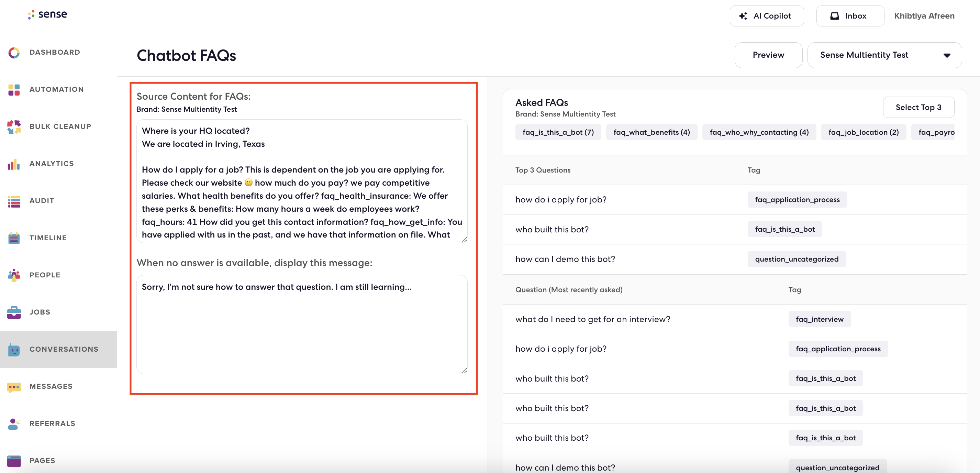Open the Dashboard icon in sidebar
This screenshot has width=980, height=473.
pyautogui.click(x=14, y=53)
